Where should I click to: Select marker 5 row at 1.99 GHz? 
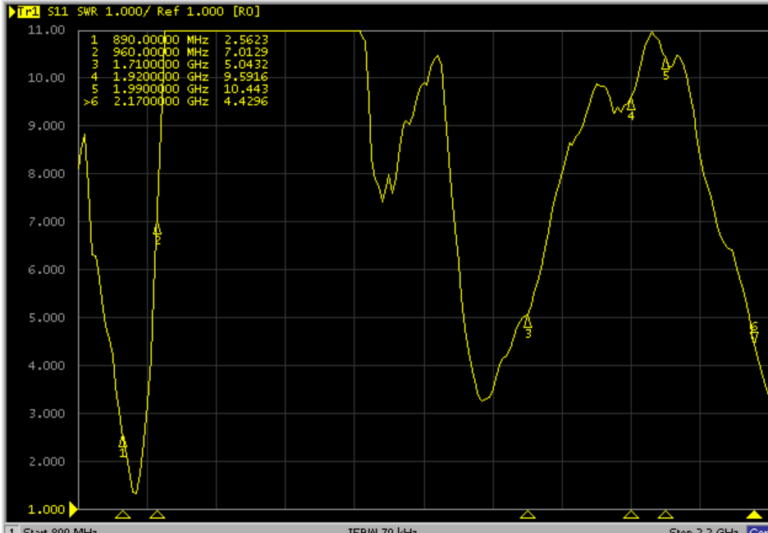click(x=180, y=89)
